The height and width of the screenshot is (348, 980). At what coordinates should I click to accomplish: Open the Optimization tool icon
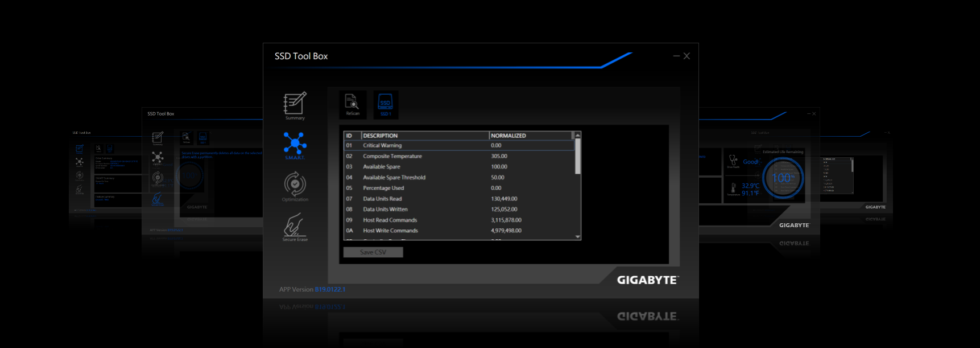pyautogui.click(x=295, y=186)
